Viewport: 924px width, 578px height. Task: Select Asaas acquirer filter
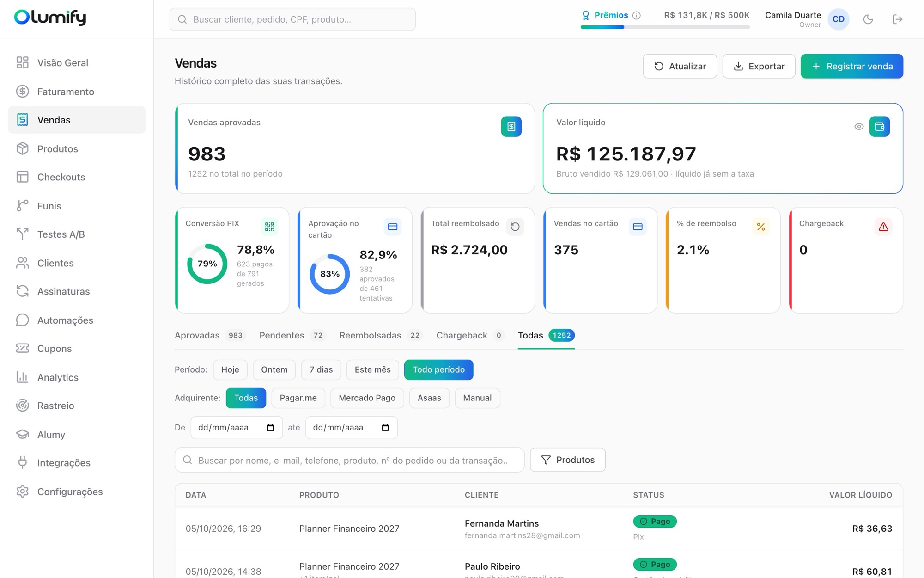(429, 398)
